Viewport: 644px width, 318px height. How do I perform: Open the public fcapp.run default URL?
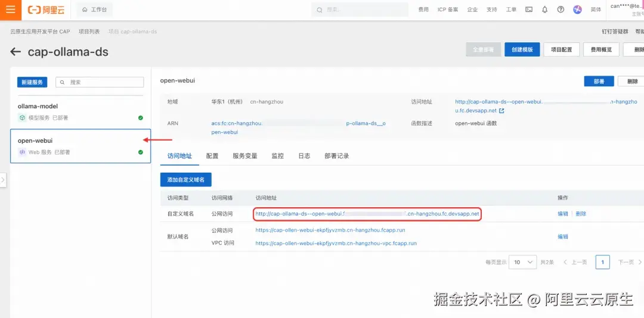[x=330, y=230]
